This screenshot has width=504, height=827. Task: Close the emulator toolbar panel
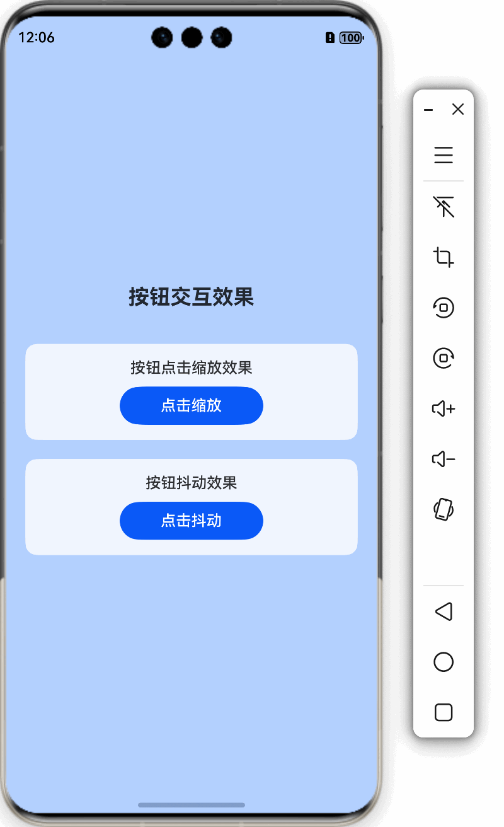(458, 110)
